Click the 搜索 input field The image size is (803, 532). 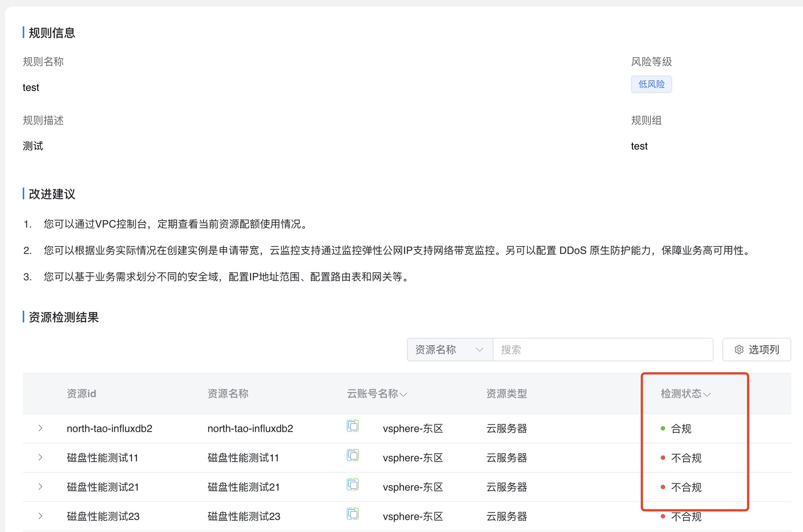coord(603,350)
